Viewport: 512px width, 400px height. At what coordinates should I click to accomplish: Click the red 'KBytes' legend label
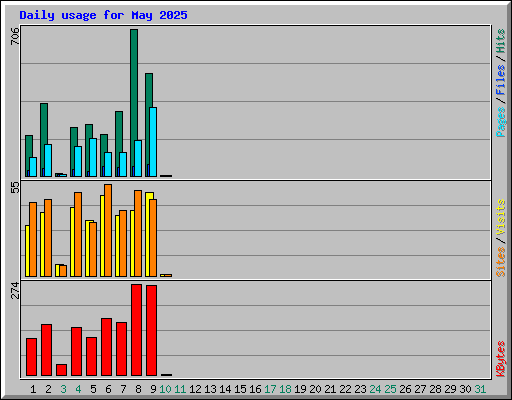pos(500,359)
